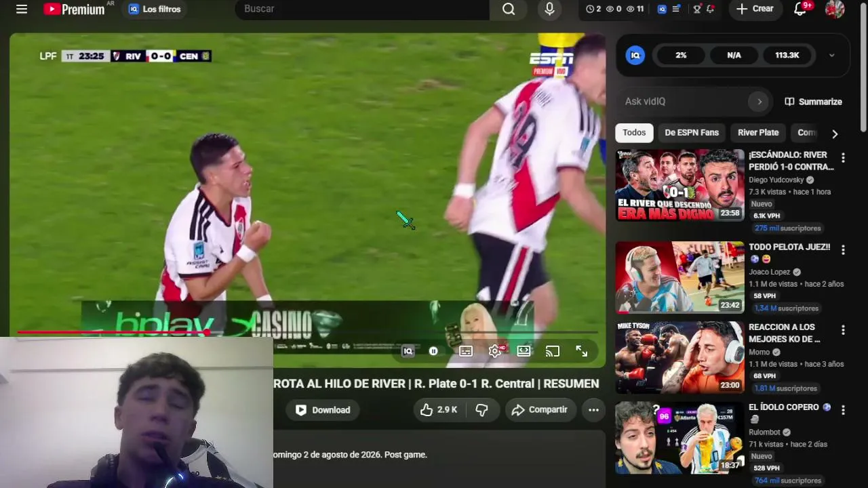Click the "1.34 M suscriptores" text

pyautogui.click(x=786, y=308)
